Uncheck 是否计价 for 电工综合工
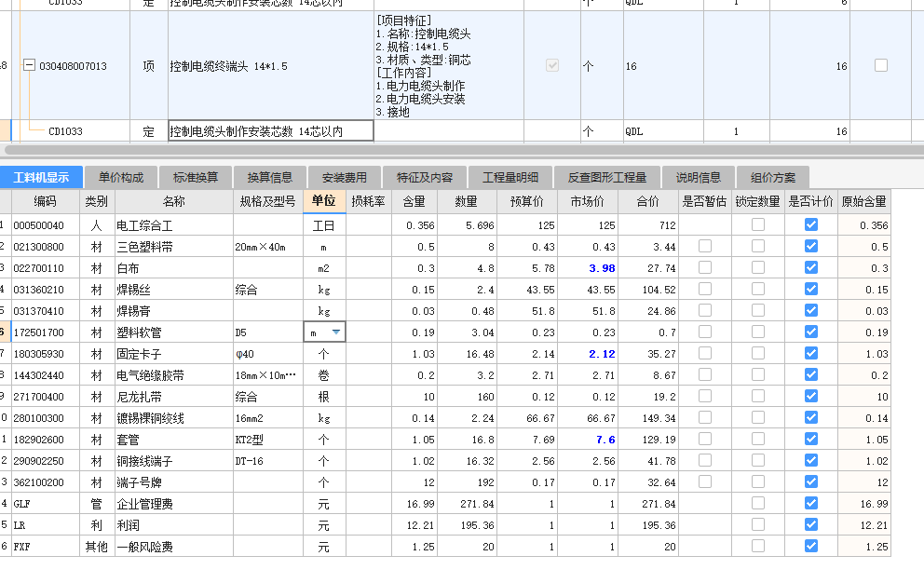924x583 pixels. point(811,224)
